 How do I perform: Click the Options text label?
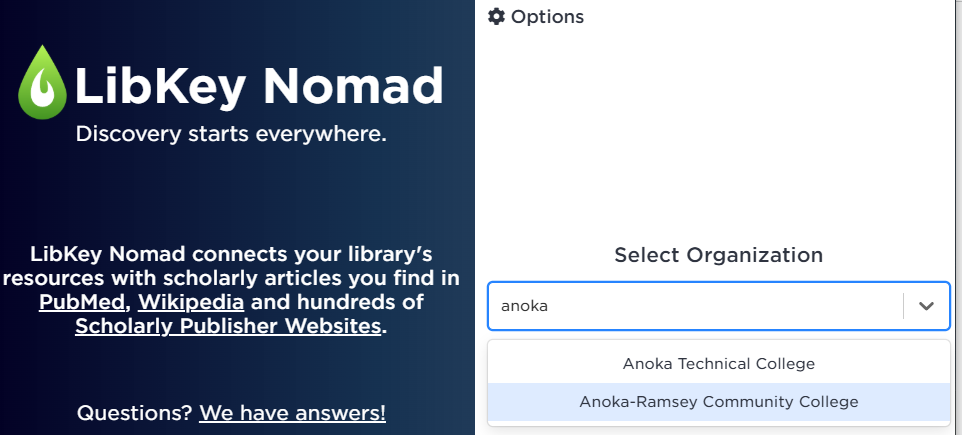(547, 17)
